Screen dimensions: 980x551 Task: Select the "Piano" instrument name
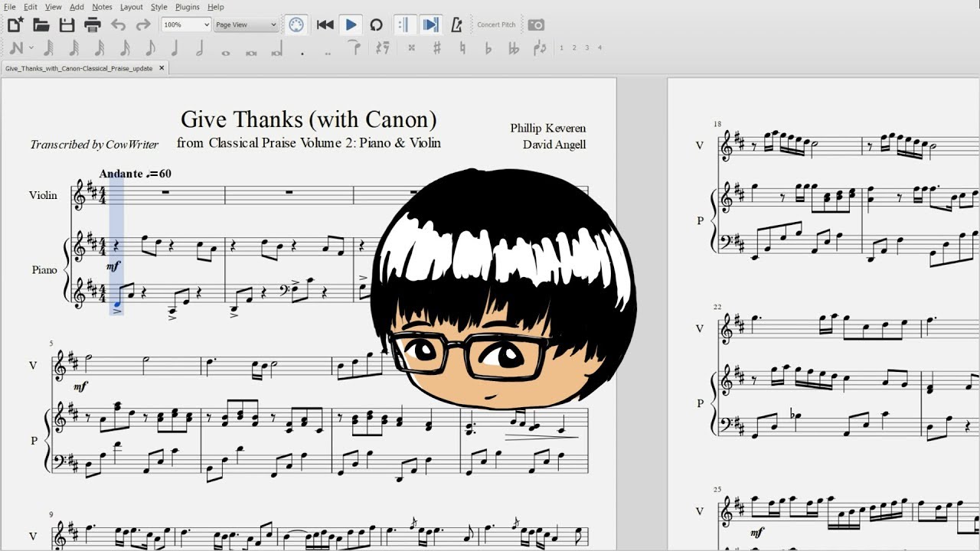pyautogui.click(x=44, y=269)
